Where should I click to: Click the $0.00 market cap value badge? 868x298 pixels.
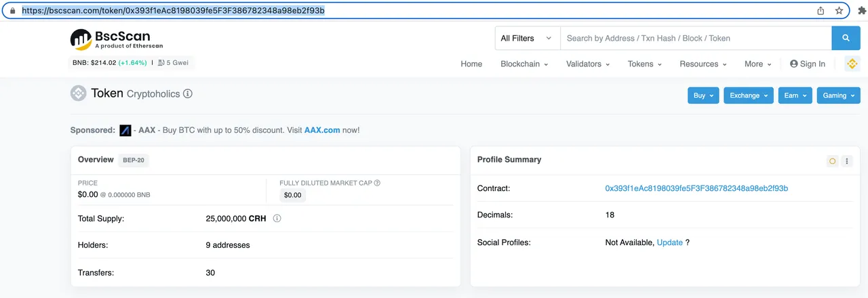(293, 195)
